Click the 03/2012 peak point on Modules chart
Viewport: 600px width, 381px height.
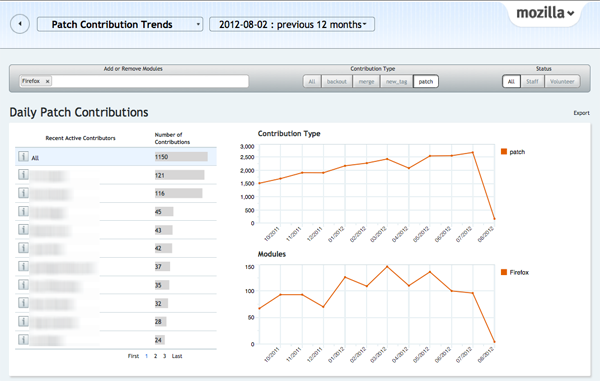(x=387, y=266)
